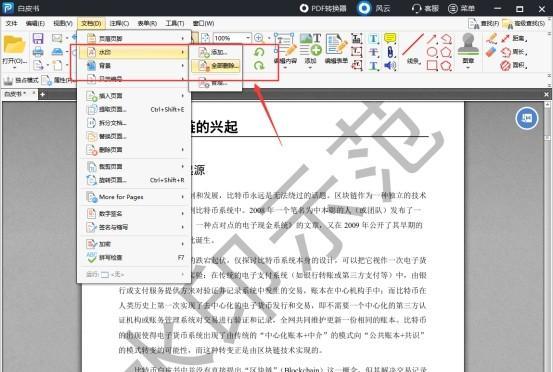This screenshot has height=372, width=553.
Task: Choose the 拼写检查 F7 menu entry
Action: (134, 257)
